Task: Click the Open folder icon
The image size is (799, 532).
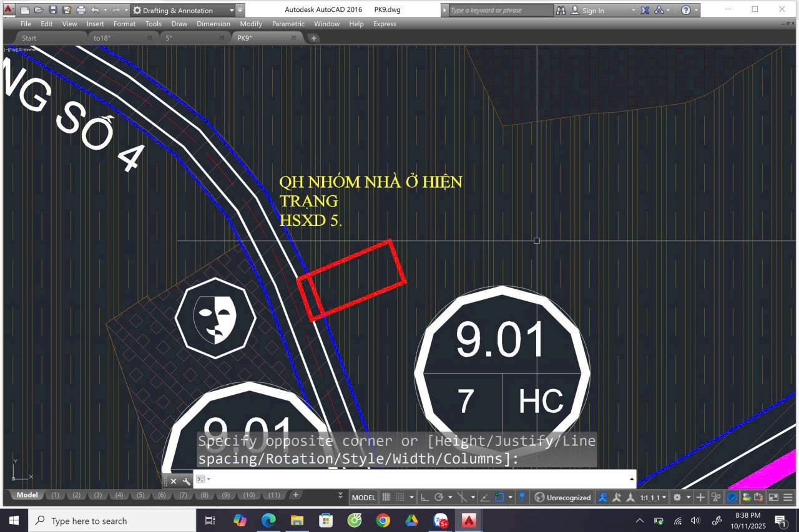Action: coord(39,10)
